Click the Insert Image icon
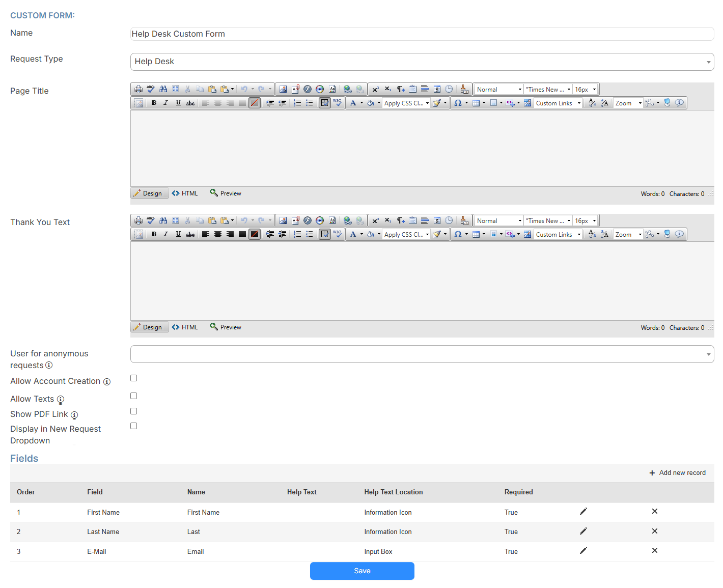 tap(283, 89)
